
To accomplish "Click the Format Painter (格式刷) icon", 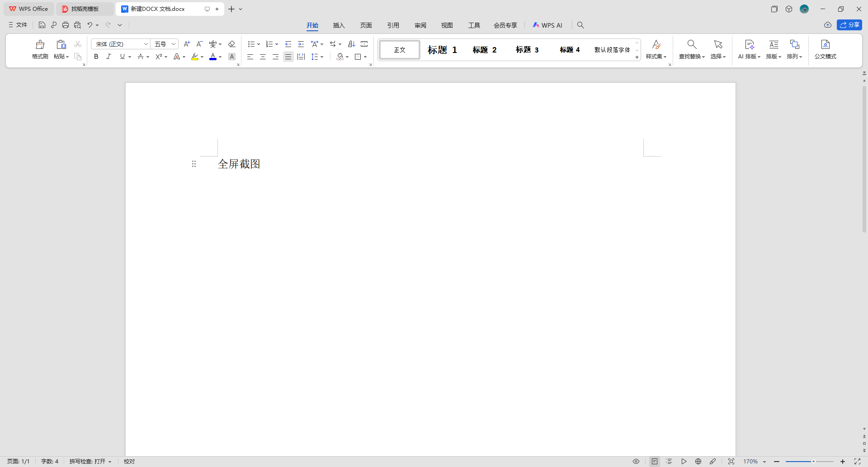I will click(x=40, y=44).
